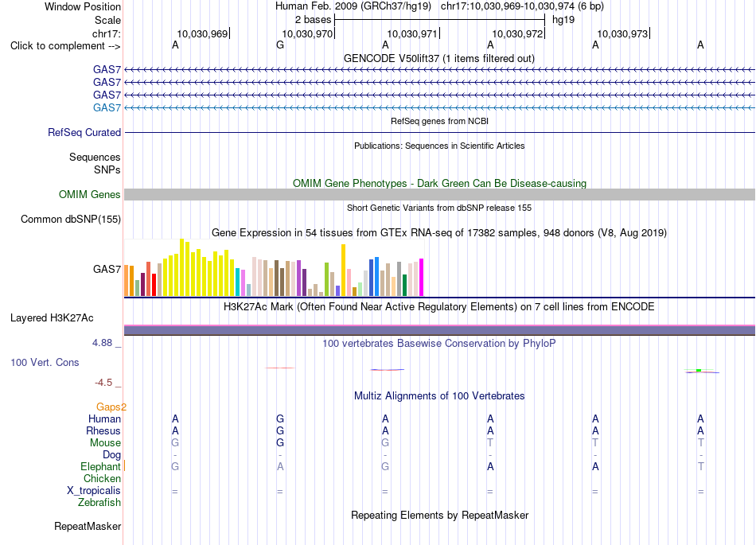Click the hg19 label beside scale bar
Screen dimensions: 756x545
[563, 20]
